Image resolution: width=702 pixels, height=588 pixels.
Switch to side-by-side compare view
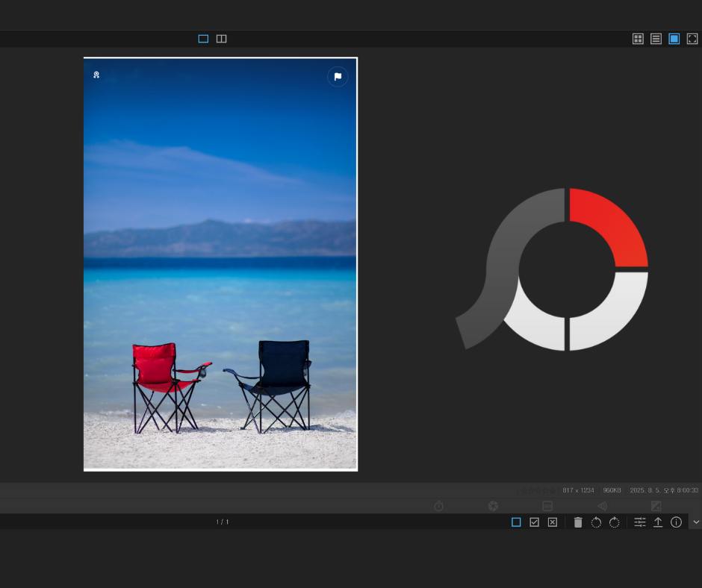tap(221, 39)
